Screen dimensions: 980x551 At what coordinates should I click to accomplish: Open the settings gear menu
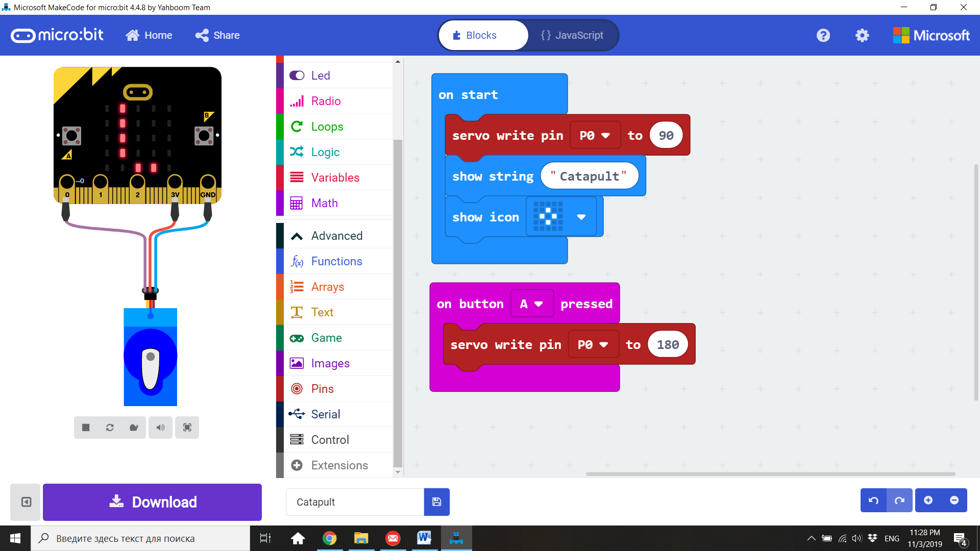862,35
